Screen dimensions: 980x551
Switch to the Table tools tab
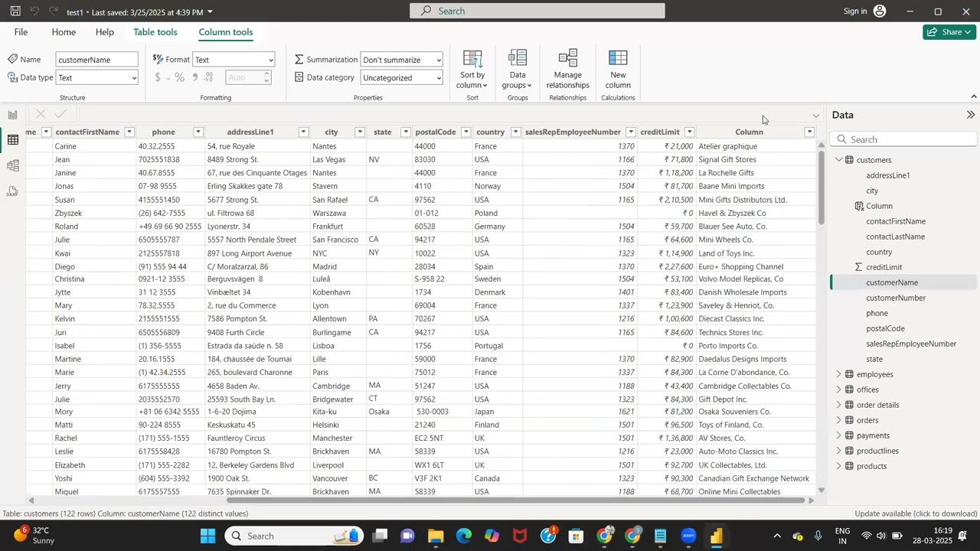point(155,32)
